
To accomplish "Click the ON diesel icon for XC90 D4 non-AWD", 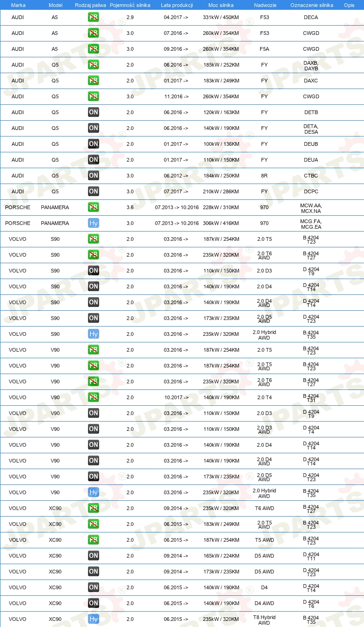I will point(94,587).
